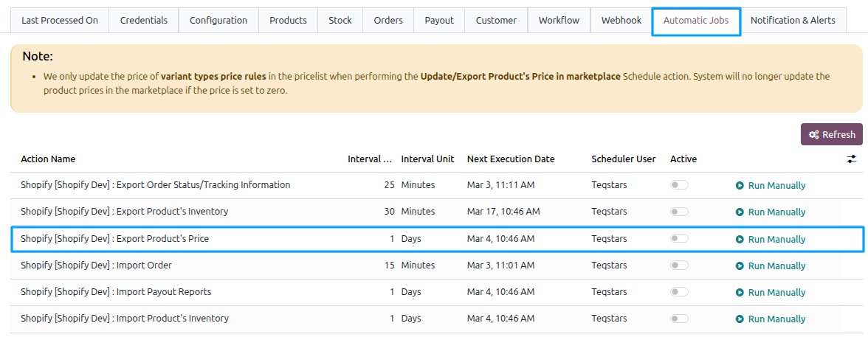Run Manually the Import Payout Reports job
Viewport: 868px width, 354px height.
point(770,292)
